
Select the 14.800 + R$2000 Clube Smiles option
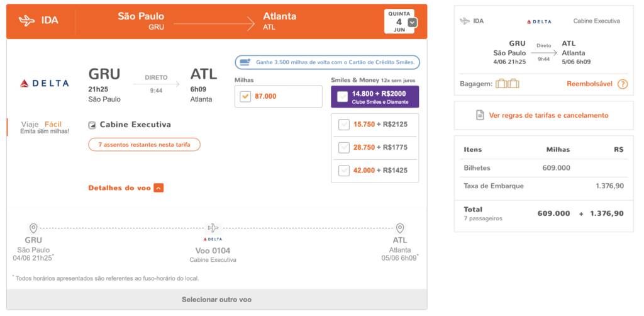click(x=375, y=97)
